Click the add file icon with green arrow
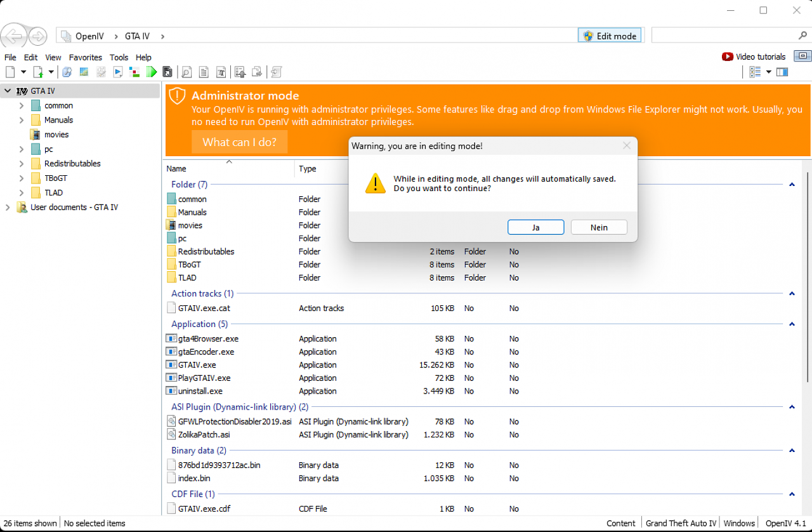Image resolution: width=812 pixels, height=532 pixels. [38, 72]
